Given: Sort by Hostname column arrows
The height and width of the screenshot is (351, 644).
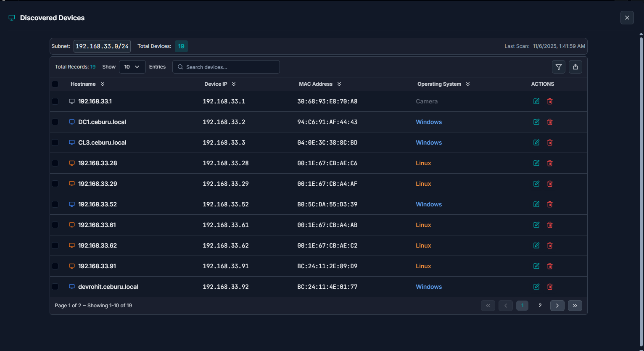Looking at the screenshot, I should [x=103, y=84].
